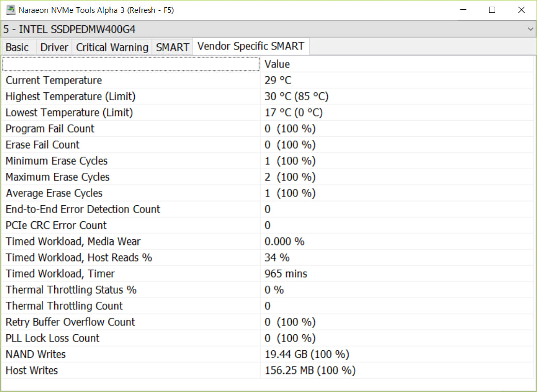The height and width of the screenshot is (392, 537).
Task: Open the SMART tab
Action: click(x=172, y=47)
